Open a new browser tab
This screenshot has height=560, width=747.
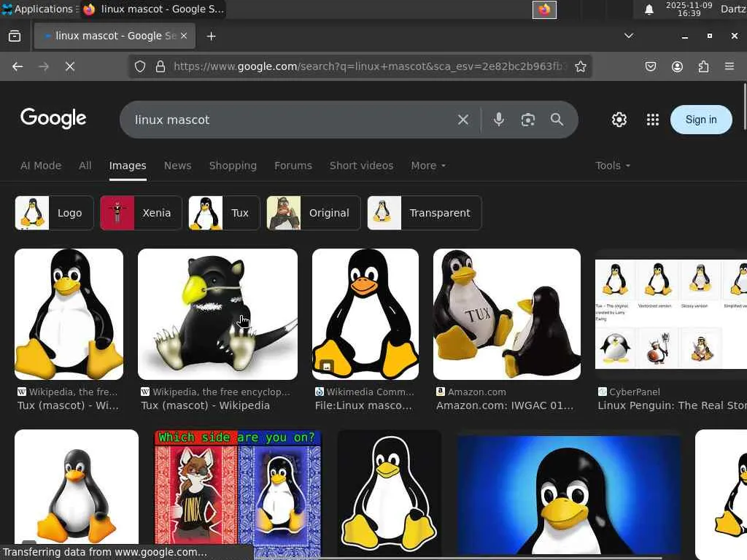(x=211, y=36)
